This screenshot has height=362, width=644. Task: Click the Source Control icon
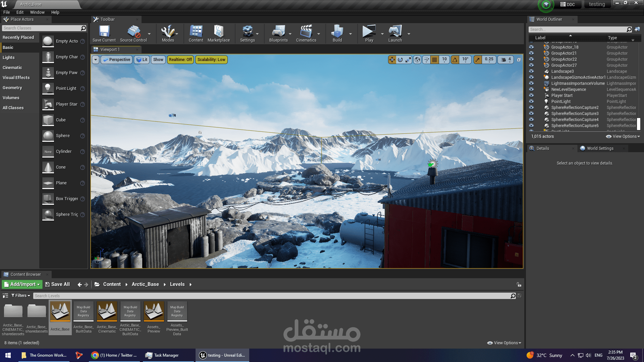[x=133, y=34]
